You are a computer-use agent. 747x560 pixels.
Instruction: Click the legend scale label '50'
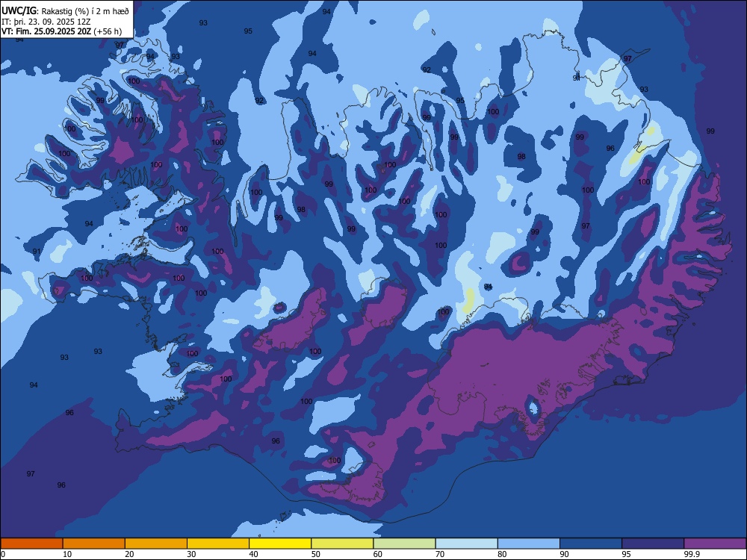pos(315,554)
